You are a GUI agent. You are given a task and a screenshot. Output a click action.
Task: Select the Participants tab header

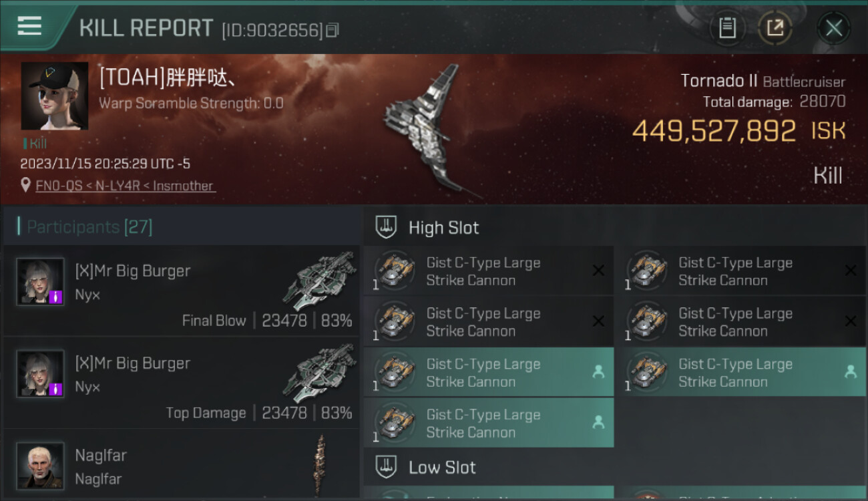(x=89, y=227)
